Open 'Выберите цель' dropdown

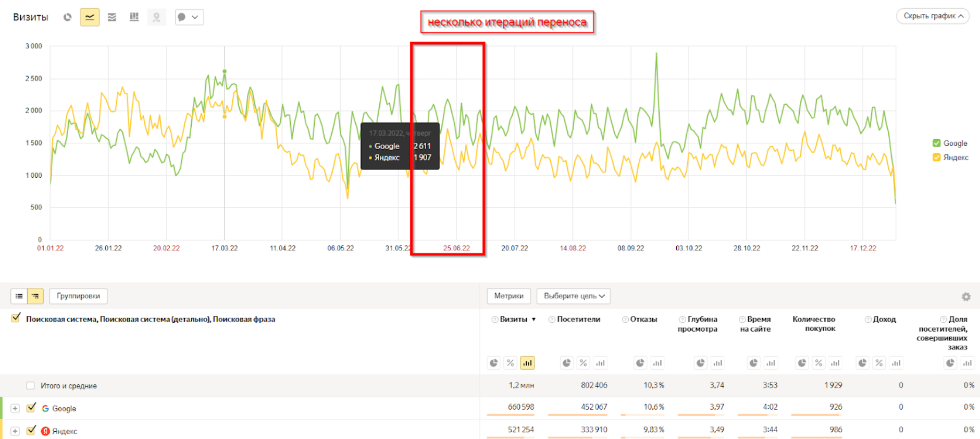(x=574, y=296)
